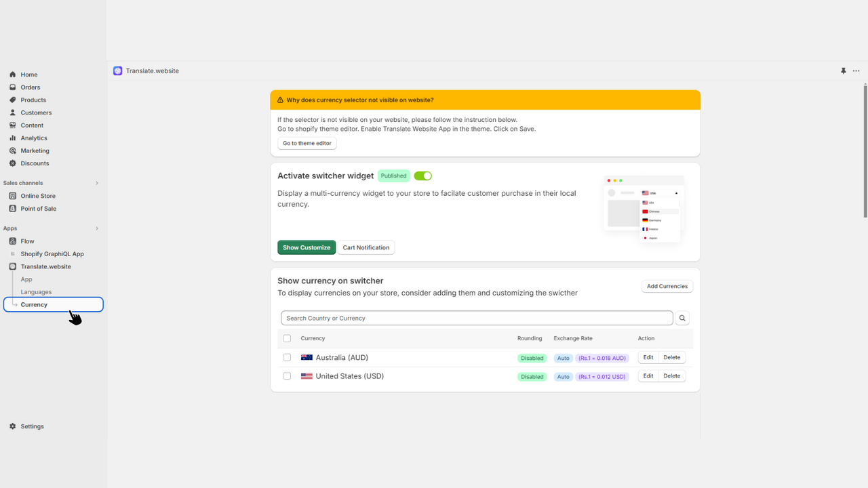Click the Point of Sale icon
Image resolution: width=868 pixels, height=488 pixels.
click(13, 209)
